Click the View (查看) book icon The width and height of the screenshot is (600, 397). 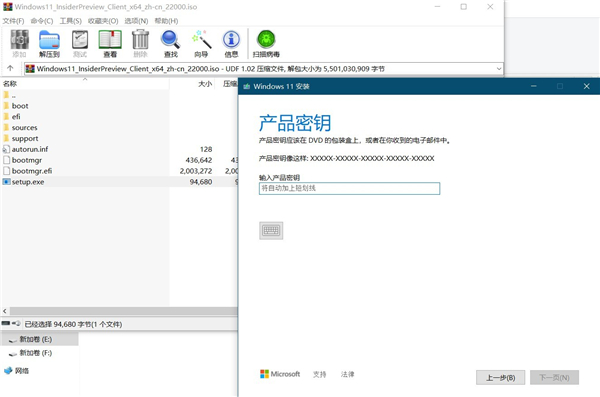(110, 39)
